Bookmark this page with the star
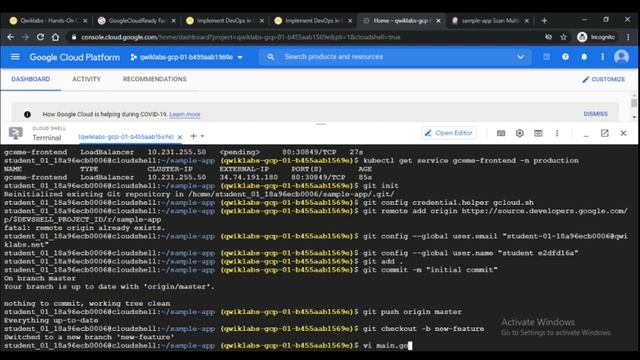The height and width of the screenshot is (360, 640). (564, 37)
